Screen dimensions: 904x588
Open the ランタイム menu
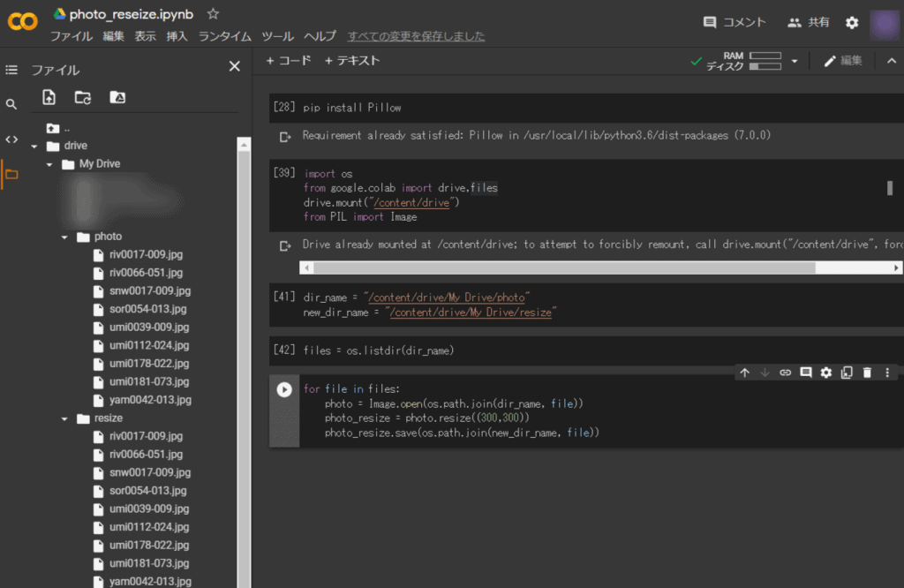[x=224, y=36]
